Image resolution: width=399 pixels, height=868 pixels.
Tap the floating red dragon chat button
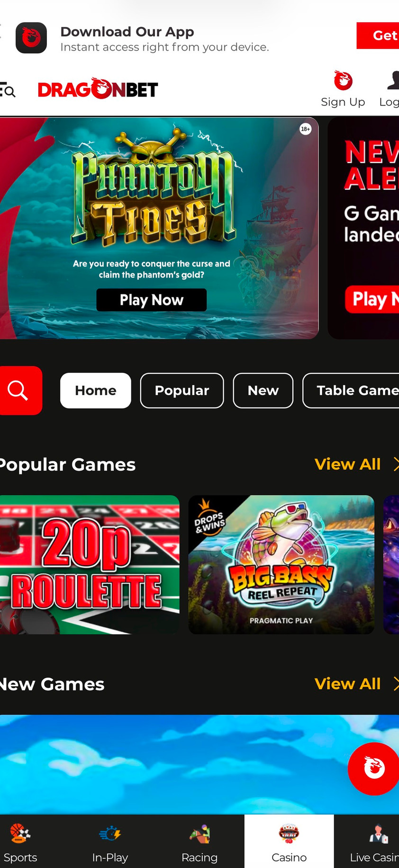pos(374,769)
